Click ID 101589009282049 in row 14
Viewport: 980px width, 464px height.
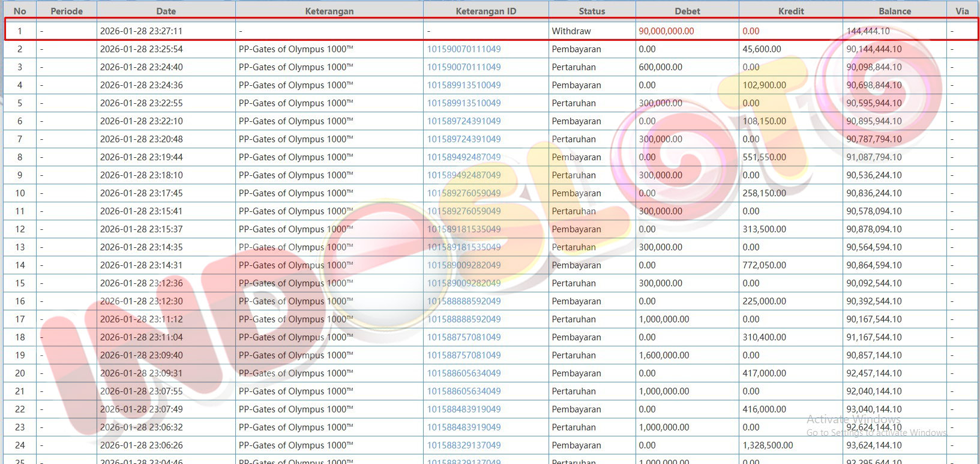click(464, 265)
